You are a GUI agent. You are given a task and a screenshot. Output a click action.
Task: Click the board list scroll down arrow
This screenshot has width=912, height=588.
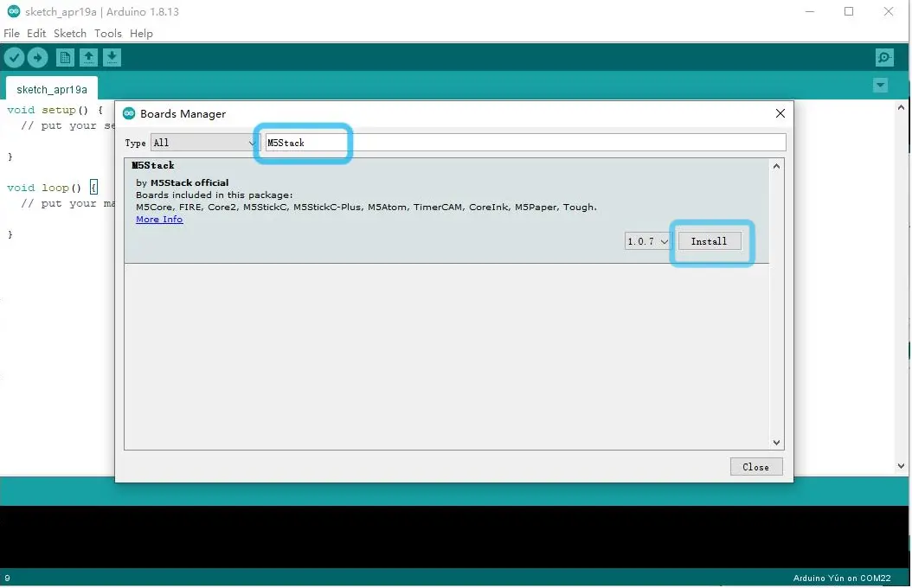(x=776, y=443)
